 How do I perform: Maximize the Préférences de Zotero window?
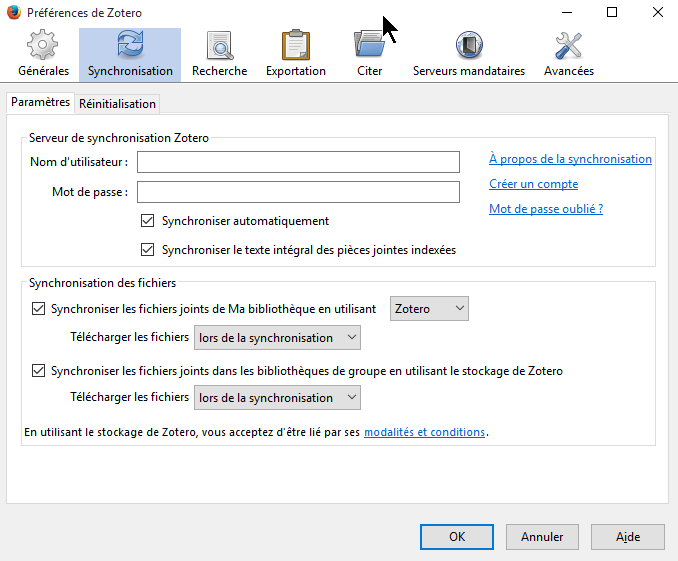[612, 12]
